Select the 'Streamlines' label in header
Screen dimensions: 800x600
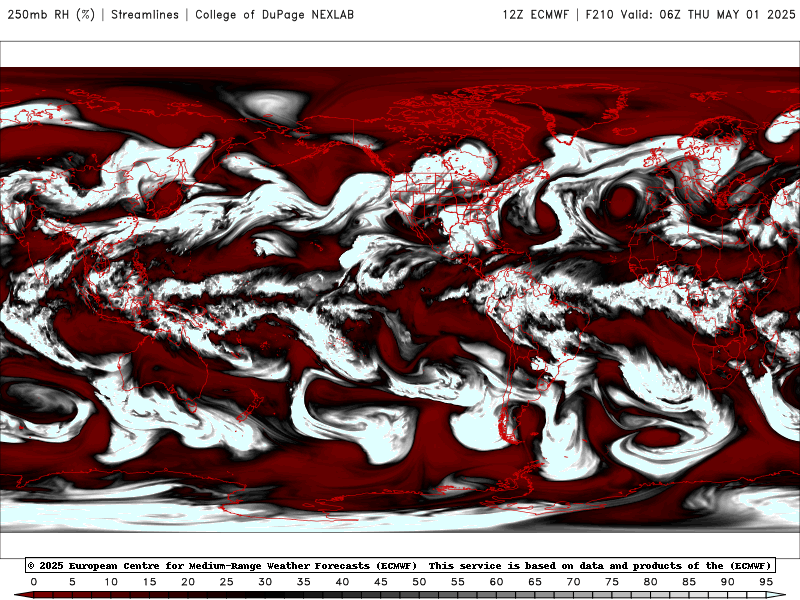click(145, 14)
